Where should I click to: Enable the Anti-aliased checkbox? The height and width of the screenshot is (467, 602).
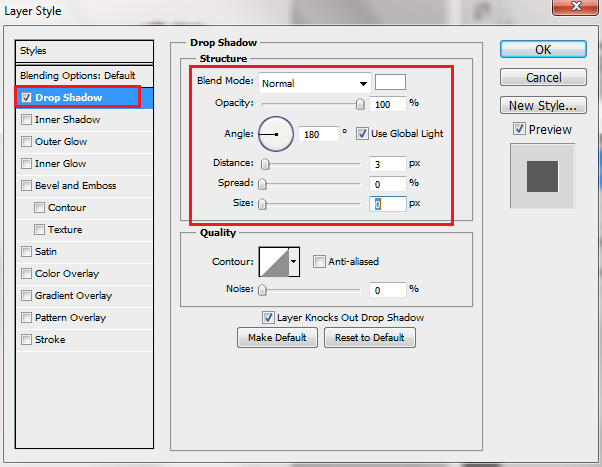319,262
